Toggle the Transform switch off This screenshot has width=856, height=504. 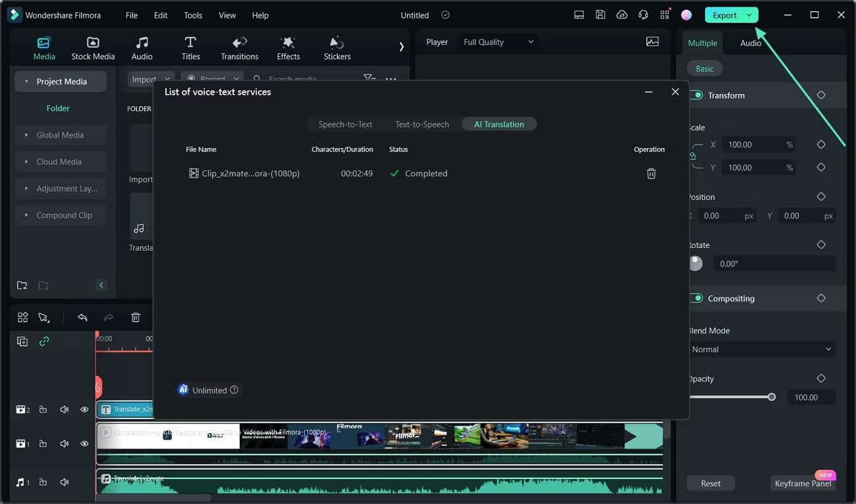coord(695,95)
